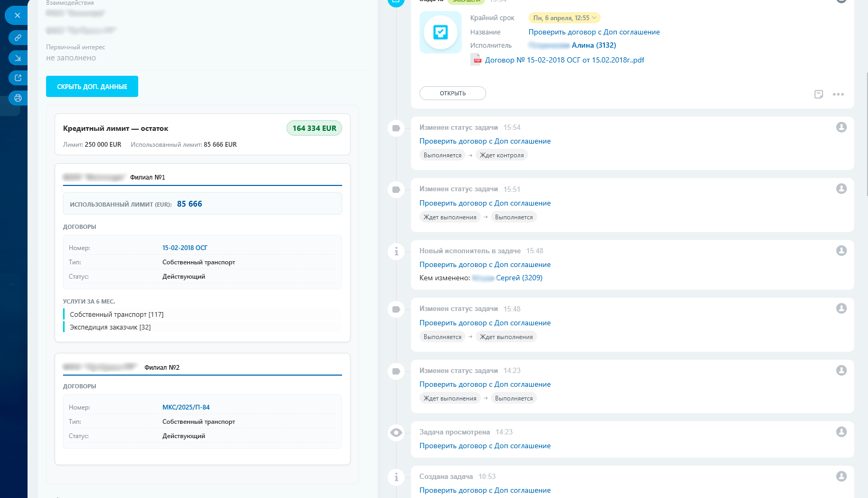Copy link using the chain icon in sidebar
Screen dimensions: 868x498
[18, 38]
